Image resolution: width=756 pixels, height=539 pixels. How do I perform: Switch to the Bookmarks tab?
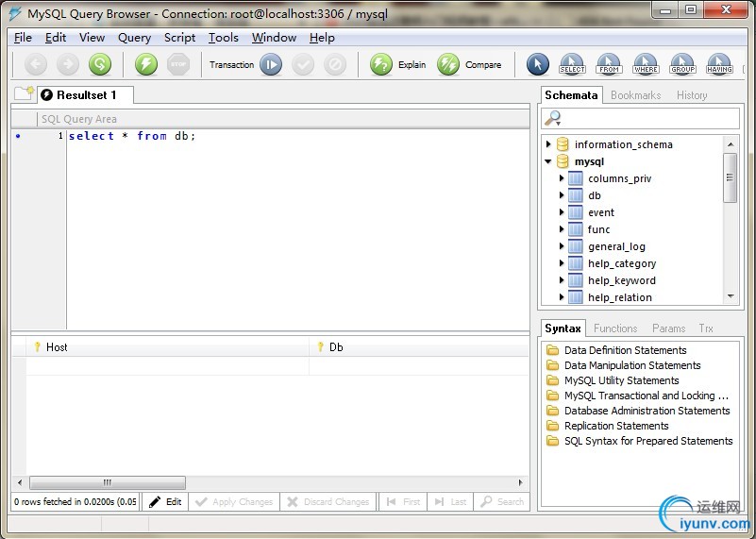pyautogui.click(x=635, y=95)
